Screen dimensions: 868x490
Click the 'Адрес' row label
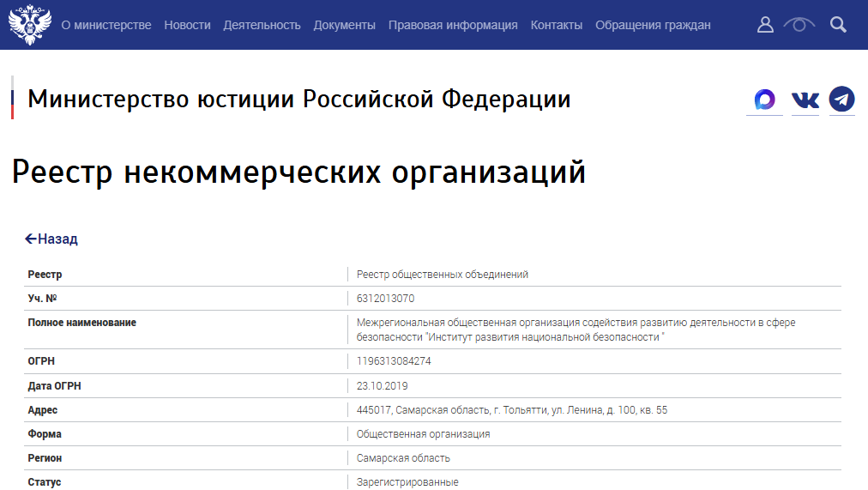(x=43, y=410)
